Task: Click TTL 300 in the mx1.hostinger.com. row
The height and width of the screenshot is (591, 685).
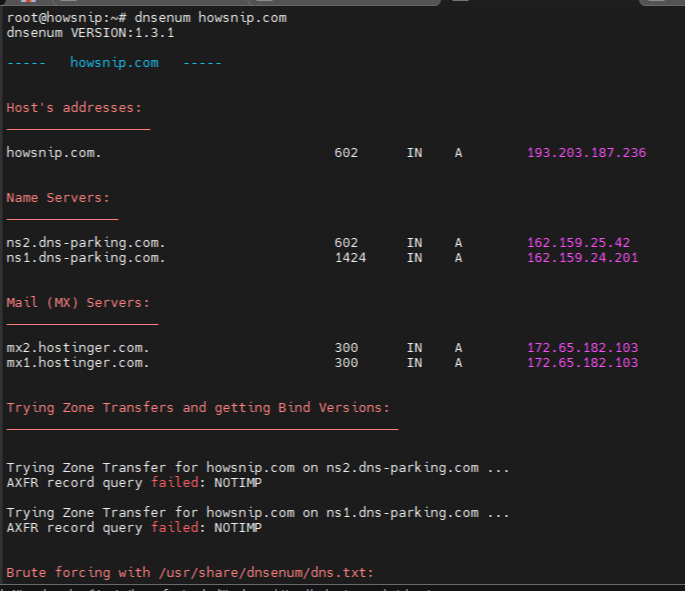Action: (346, 363)
